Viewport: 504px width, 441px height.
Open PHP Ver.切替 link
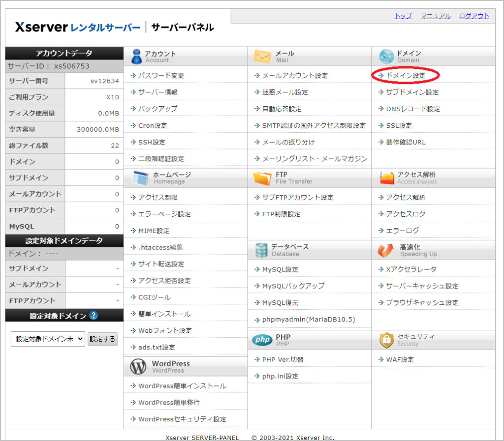pos(283,359)
